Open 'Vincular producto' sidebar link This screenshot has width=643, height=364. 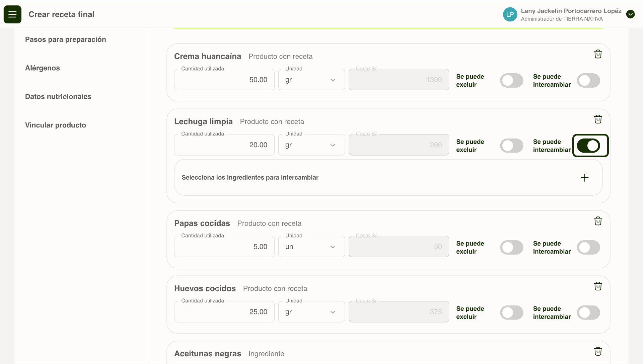pyautogui.click(x=56, y=125)
